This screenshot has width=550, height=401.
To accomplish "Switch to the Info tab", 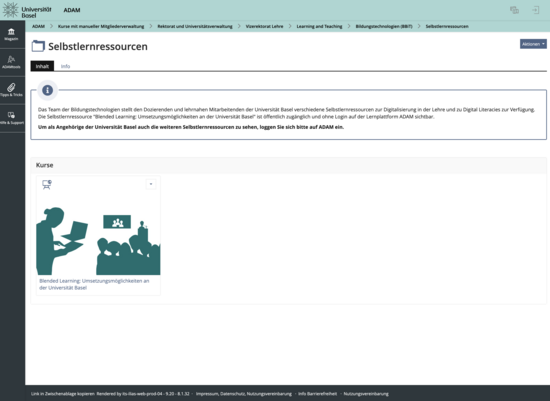I will 65,66.
